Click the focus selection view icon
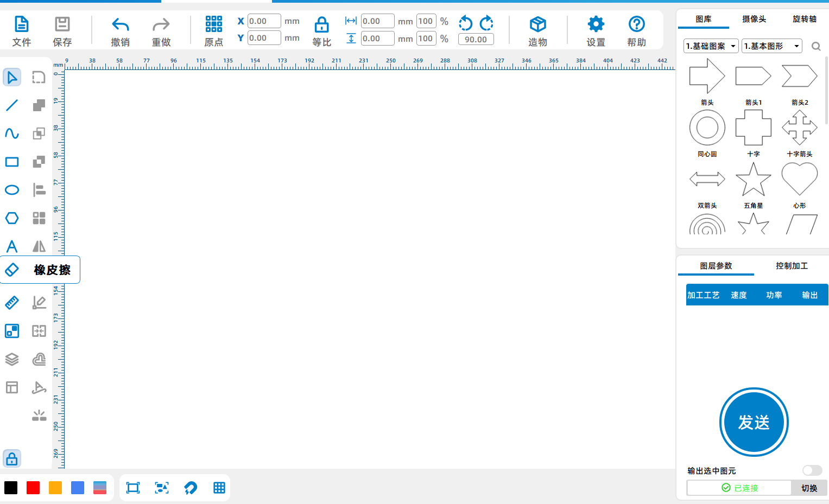Image resolution: width=829 pixels, height=504 pixels. [x=162, y=488]
